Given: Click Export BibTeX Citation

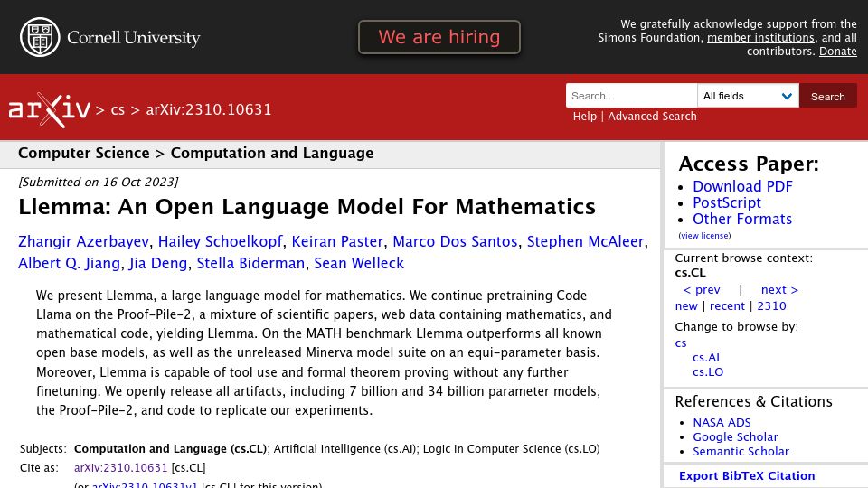Looking at the screenshot, I should point(747,476).
